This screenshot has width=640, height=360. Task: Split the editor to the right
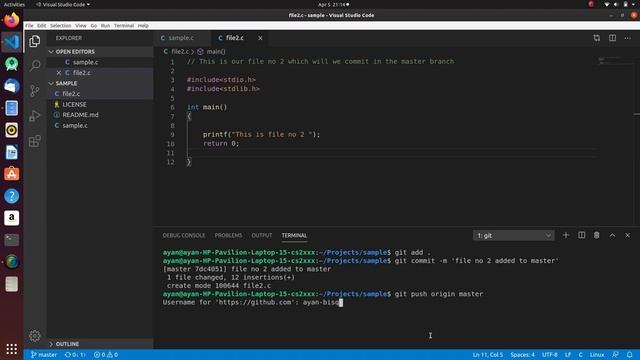[x=612, y=38]
